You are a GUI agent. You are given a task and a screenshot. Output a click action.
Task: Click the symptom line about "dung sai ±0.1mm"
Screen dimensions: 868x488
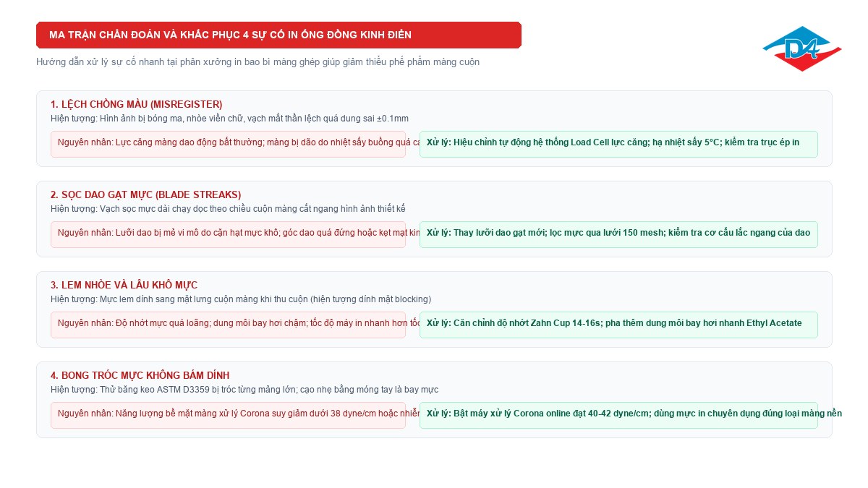pos(229,118)
